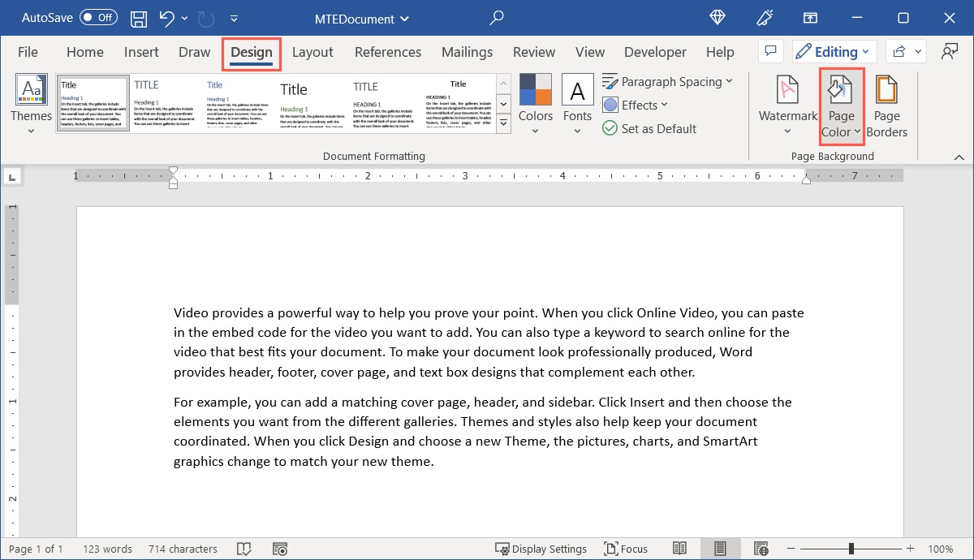Check spelling via the proofing status icon
Viewport: 974px width, 560px height.
243,549
